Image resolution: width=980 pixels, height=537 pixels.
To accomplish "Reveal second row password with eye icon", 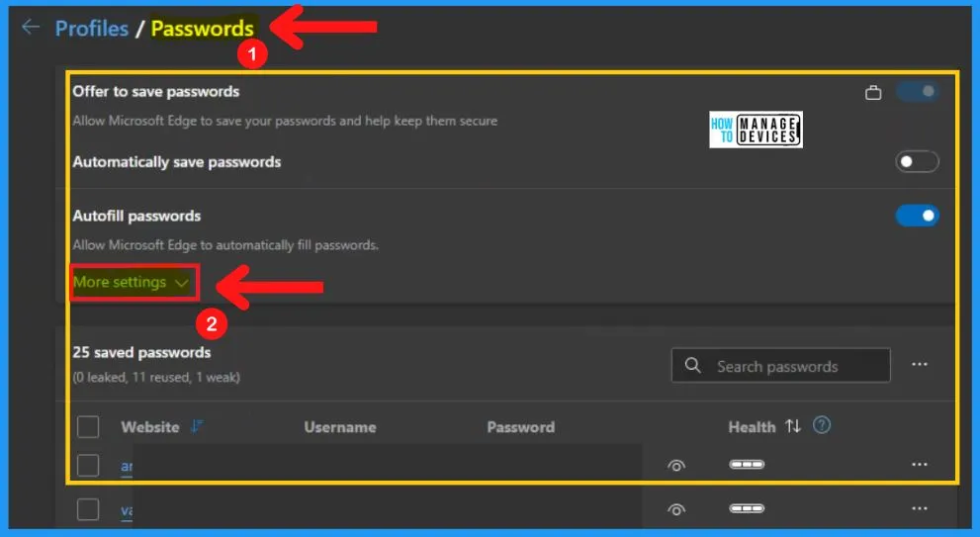I will [676, 510].
